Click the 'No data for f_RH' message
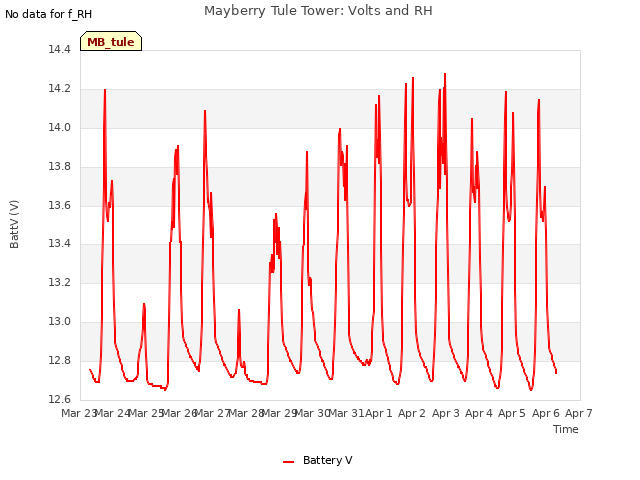This screenshot has width=640, height=480. (49, 14)
